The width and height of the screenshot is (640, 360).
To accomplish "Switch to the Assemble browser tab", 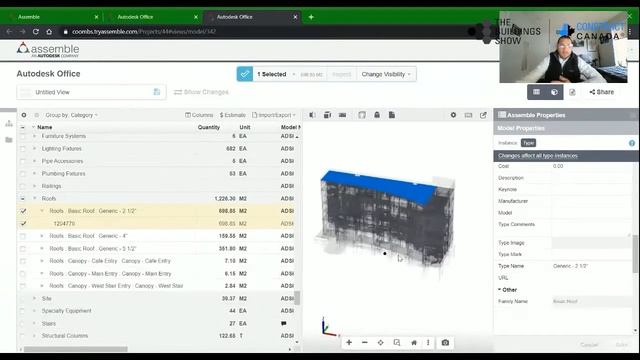I will coord(53,17).
